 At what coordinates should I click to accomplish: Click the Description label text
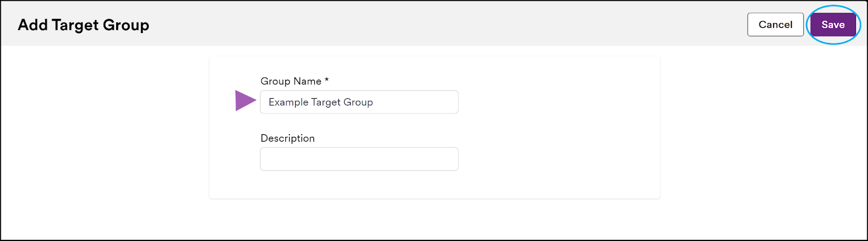[288, 138]
